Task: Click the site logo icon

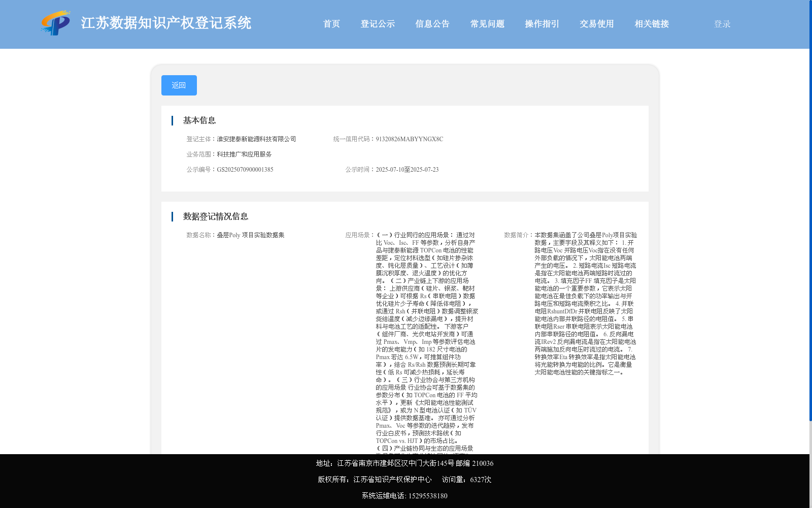Action: click(56, 23)
